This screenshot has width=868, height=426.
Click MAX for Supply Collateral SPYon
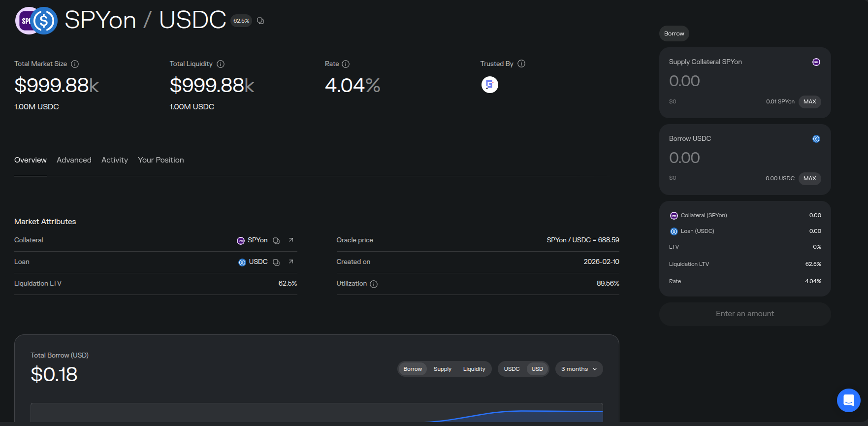[809, 102]
